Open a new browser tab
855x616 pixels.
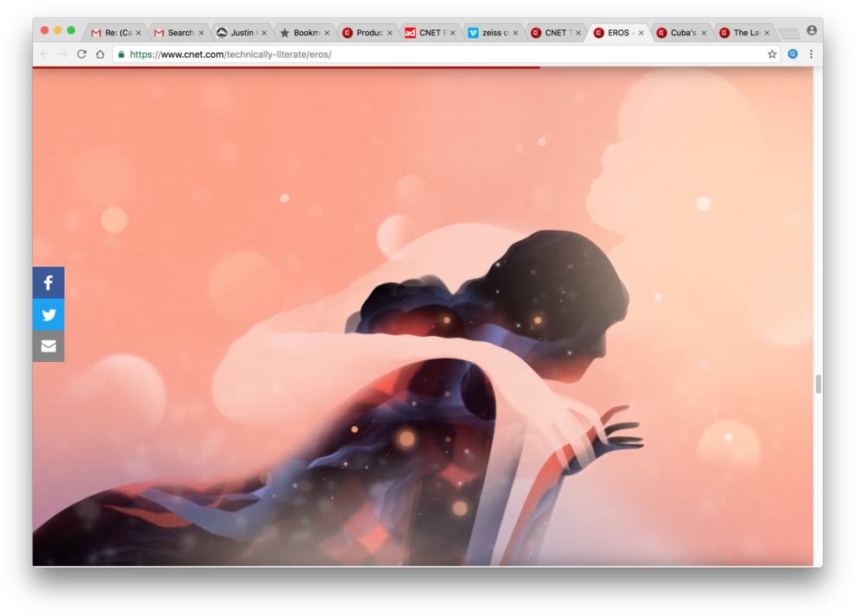coord(789,31)
